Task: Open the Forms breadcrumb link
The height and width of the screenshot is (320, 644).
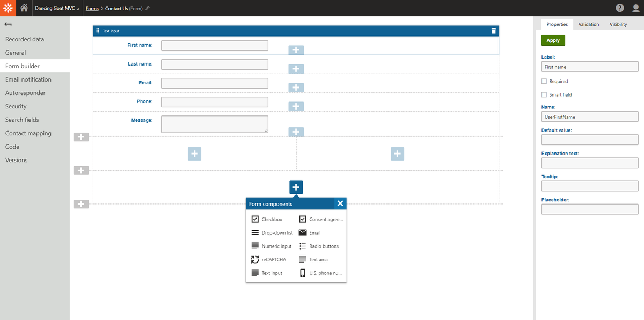Action: pos(92,8)
